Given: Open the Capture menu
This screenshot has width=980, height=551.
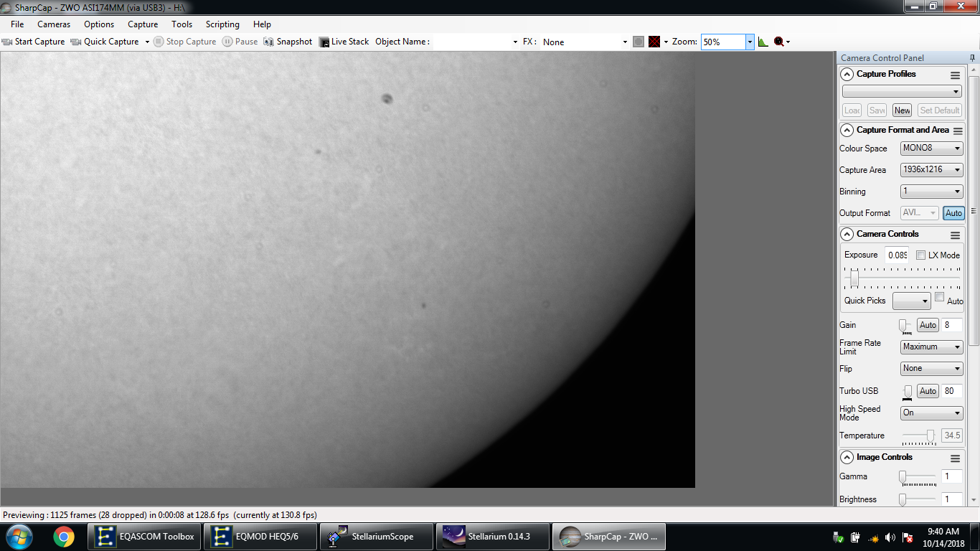Looking at the screenshot, I should 143,24.
